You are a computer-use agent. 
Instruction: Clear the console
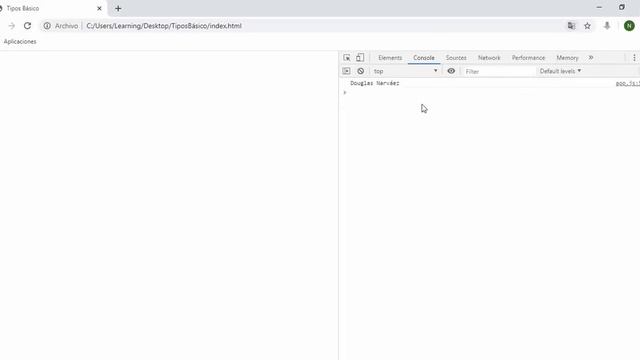[x=360, y=71]
